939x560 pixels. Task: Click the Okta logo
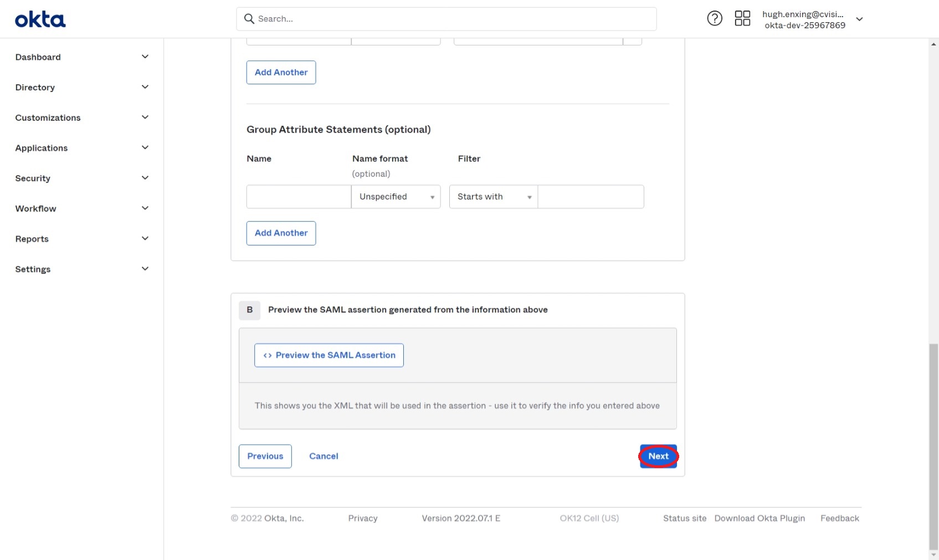click(x=40, y=20)
